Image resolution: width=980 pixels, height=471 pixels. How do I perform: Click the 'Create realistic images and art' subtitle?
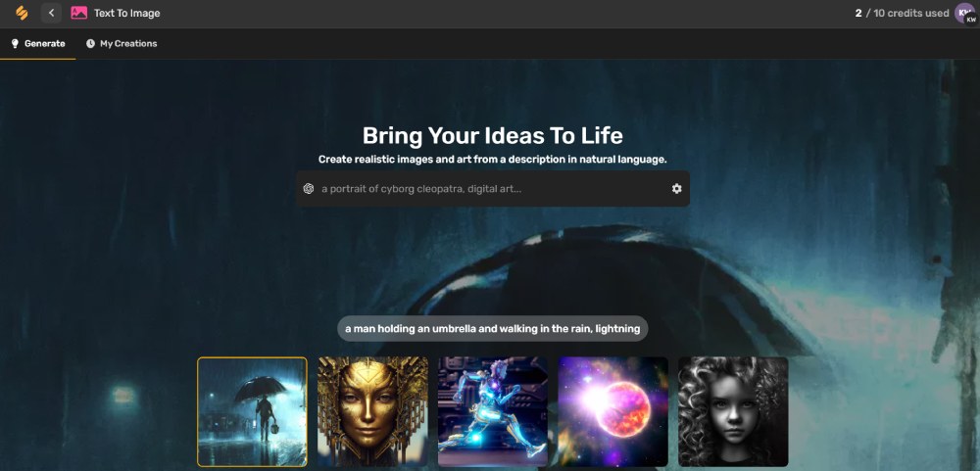(493, 160)
